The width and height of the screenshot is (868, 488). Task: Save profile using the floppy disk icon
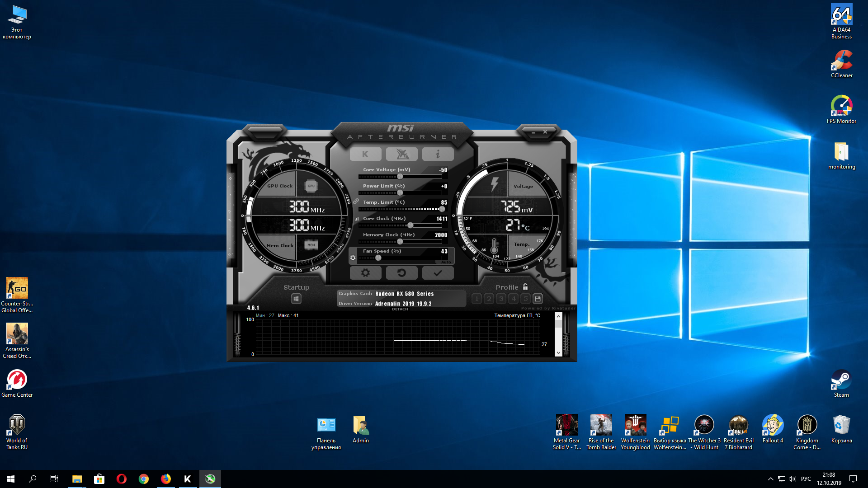pos(538,299)
